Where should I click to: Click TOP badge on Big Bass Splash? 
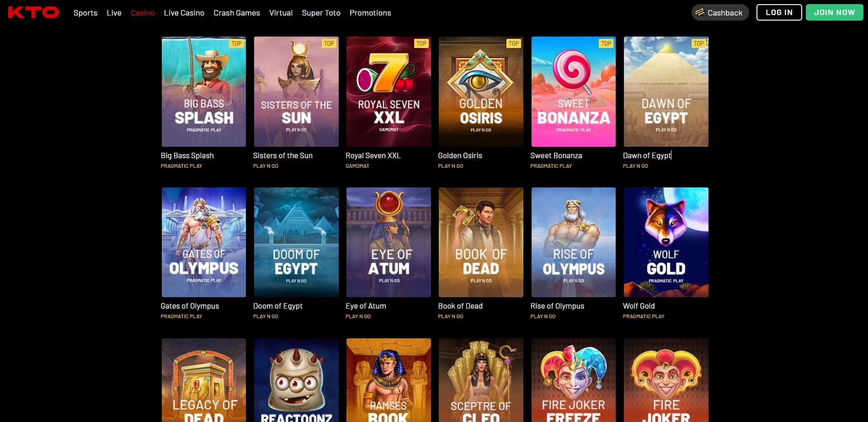click(236, 43)
